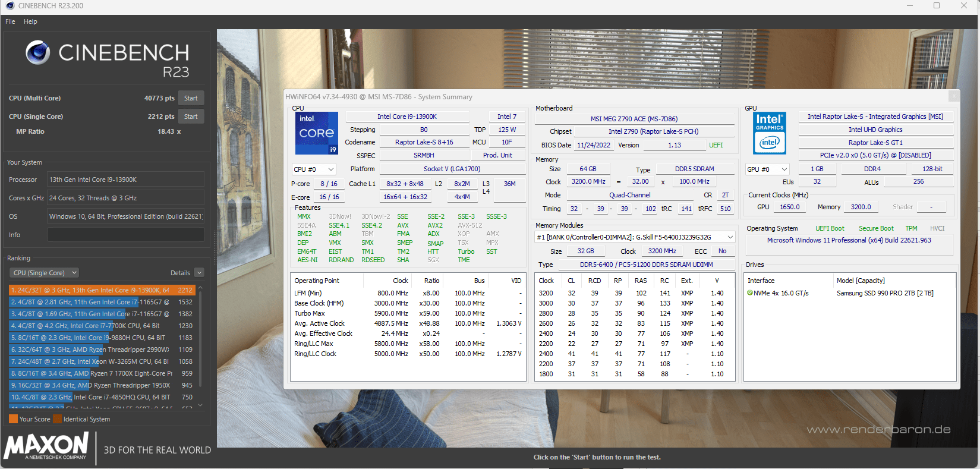Maximize the Cinebench window

tap(937, 5)
